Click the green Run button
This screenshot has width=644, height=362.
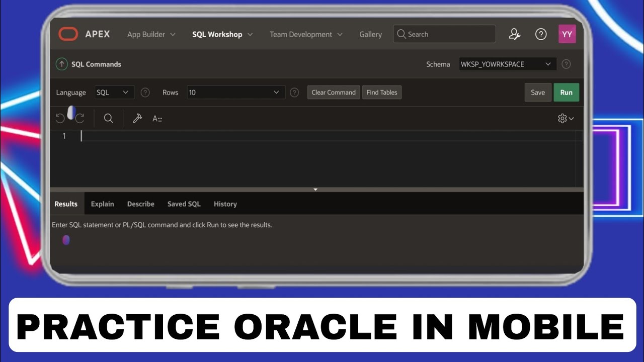point(567,93)
